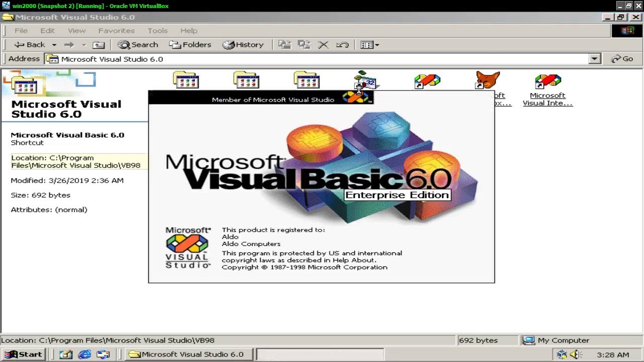Click Microsoft Visual Basic 6.0 heading text

tap(67, 135)
